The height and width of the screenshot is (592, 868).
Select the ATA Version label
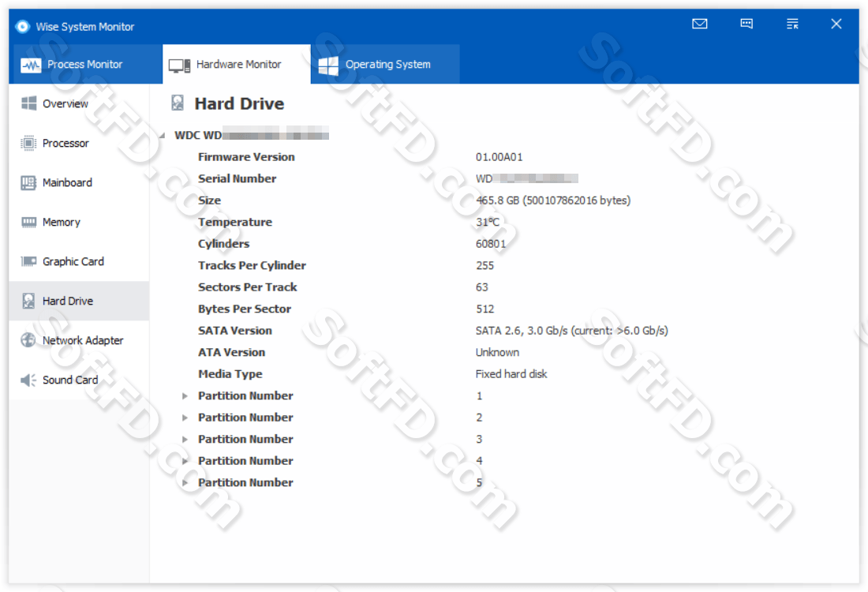click(231, 352)
